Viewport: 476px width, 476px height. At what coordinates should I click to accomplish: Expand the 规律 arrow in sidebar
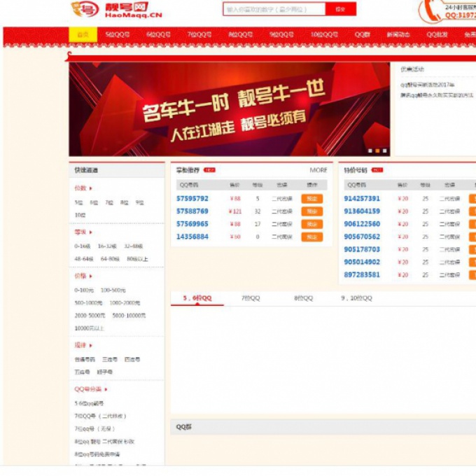pos(90,346)
